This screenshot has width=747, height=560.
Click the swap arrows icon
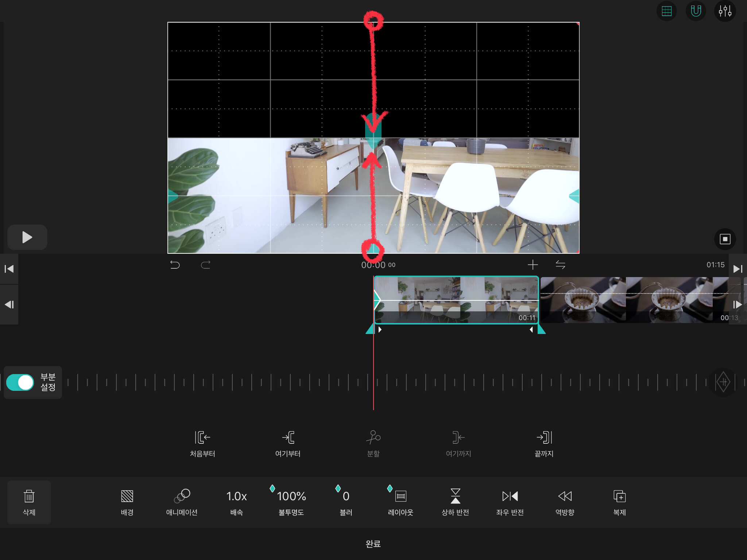coord(560,265)
